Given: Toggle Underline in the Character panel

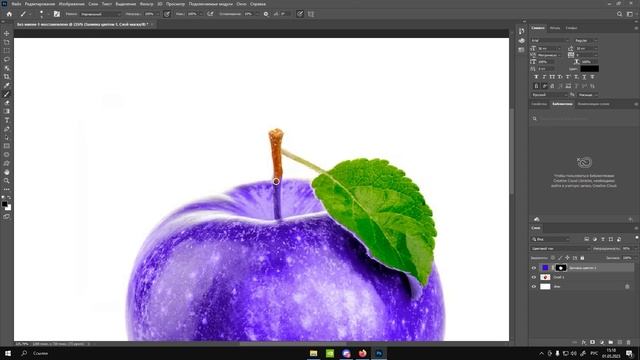Looking at the screenshot, I should (584, 77).
